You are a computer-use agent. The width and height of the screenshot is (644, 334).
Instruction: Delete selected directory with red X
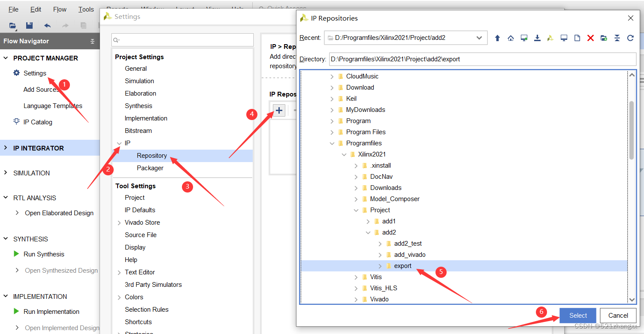coord(590,38)
